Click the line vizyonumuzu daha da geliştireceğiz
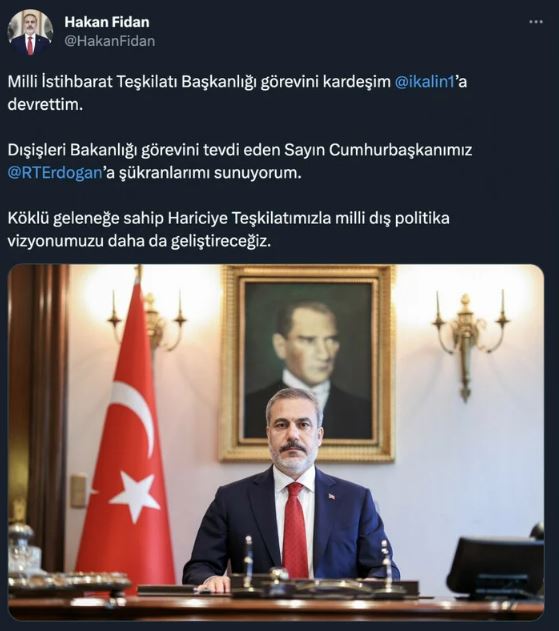The width and height of the screenshot is (559, 631). [139, 241]
